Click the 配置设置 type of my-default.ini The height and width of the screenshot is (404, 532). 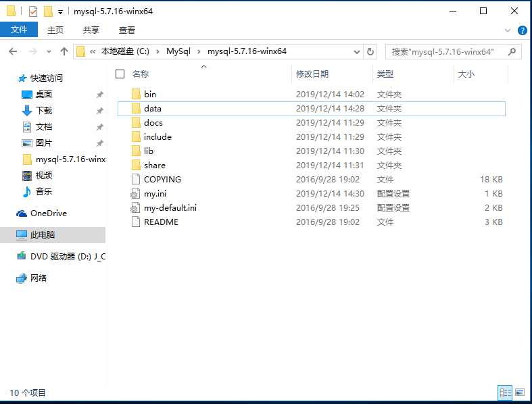click(393, 208)
